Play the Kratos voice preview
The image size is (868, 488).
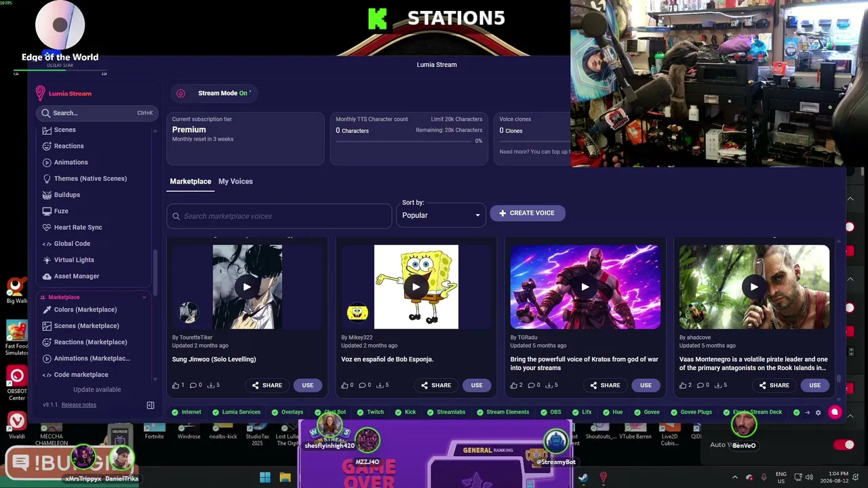coord(585,287)
